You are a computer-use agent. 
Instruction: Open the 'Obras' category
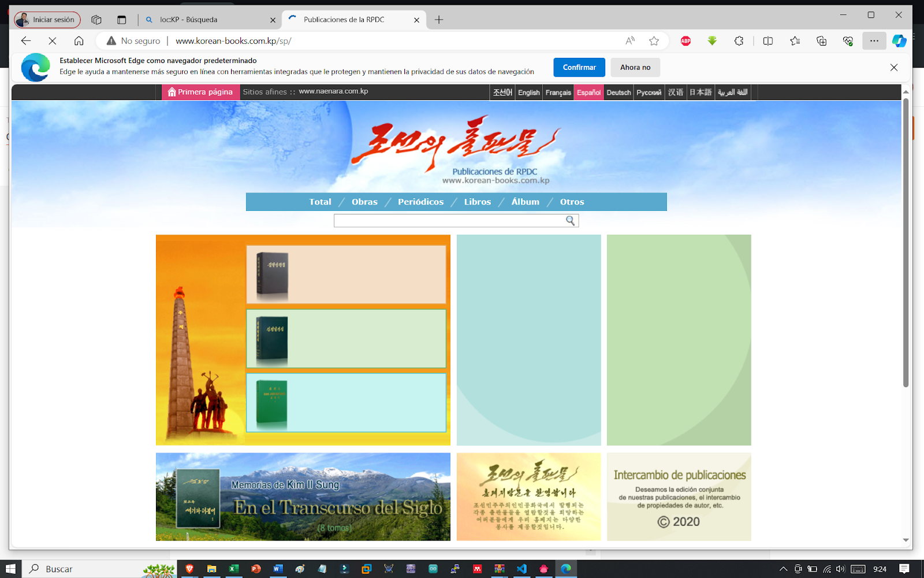pyautogui.click(x=364, y=202)
